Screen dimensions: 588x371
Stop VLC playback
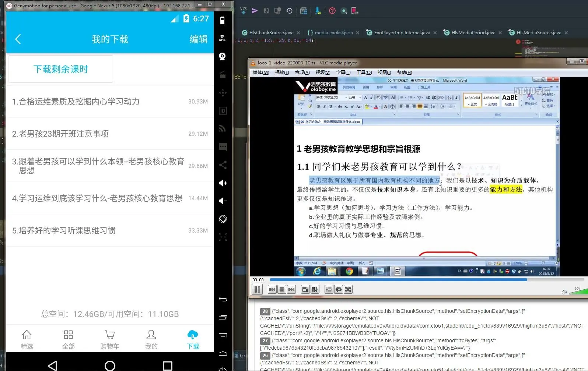(282, 289)
